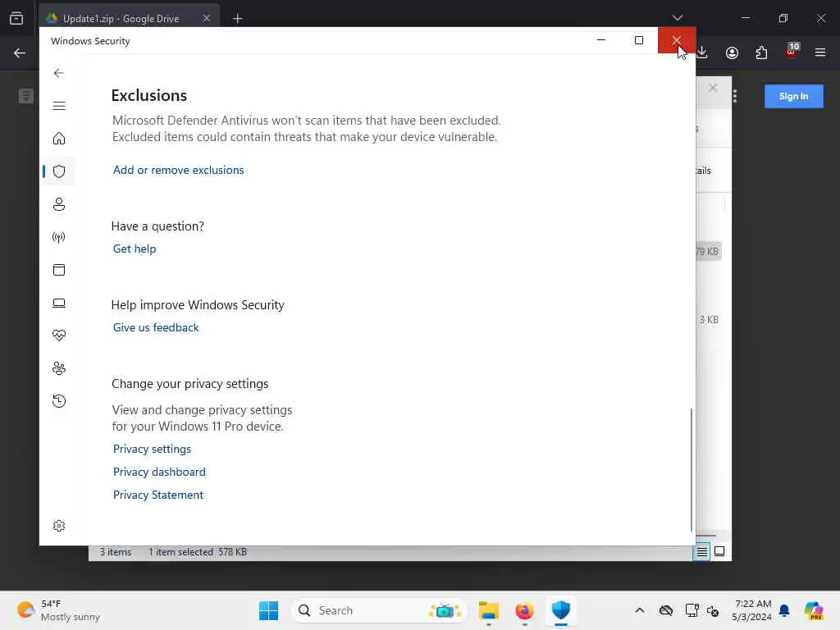
Task: Open Protection history clock icon
Action: coord(59,401)
